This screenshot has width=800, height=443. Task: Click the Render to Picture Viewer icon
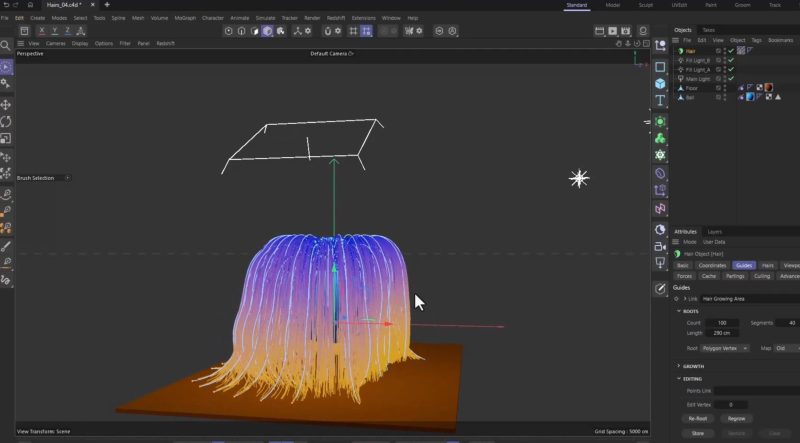tap(613, 31)
